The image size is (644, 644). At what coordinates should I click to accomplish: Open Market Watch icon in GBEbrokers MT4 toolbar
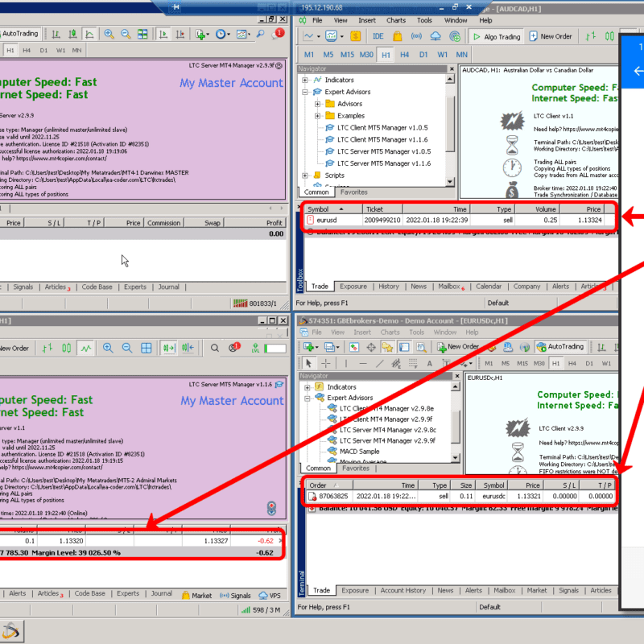(x=354, y=348)
